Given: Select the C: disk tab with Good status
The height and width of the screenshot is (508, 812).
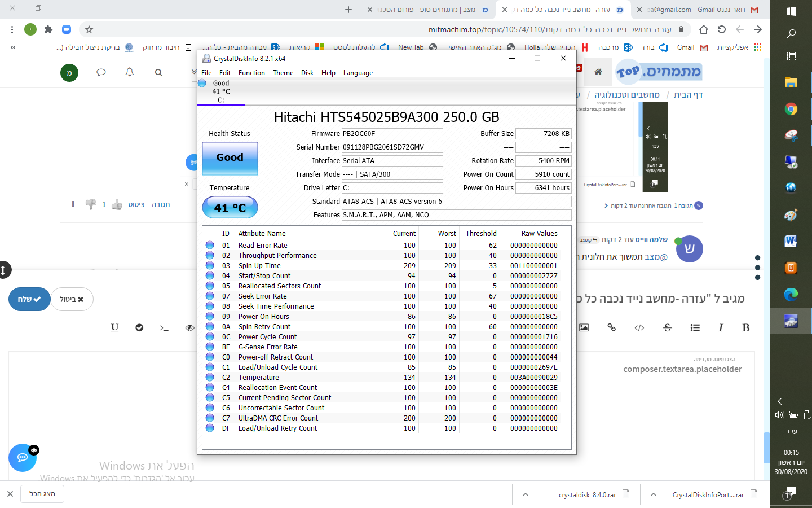Looking at the screenshot, I should 221,91.
